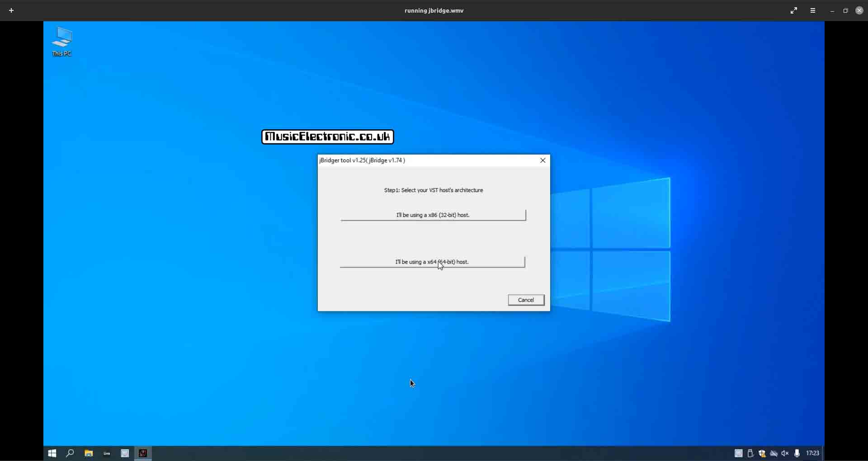Open the OneDrive cloud tray icon

pos(774,453)
